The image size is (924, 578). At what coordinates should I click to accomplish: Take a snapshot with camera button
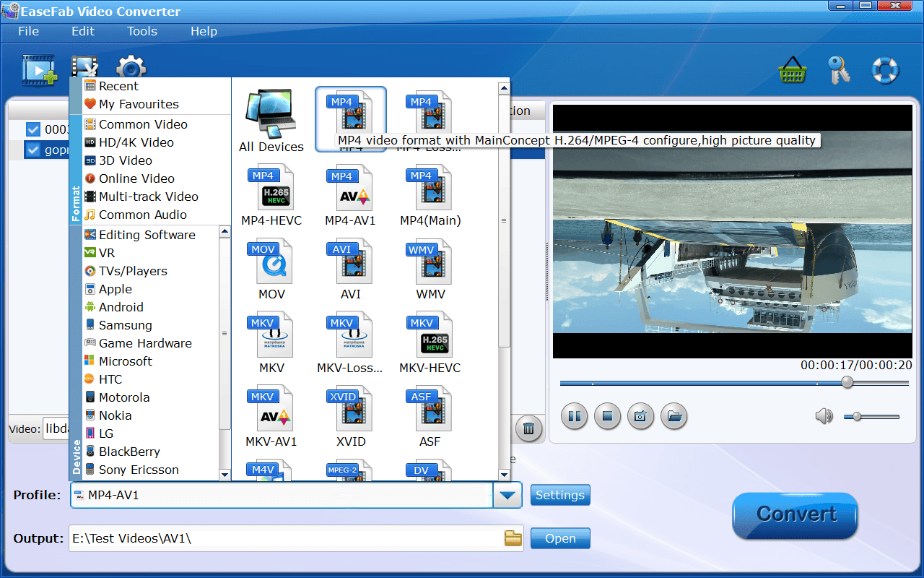coord(640,416)
